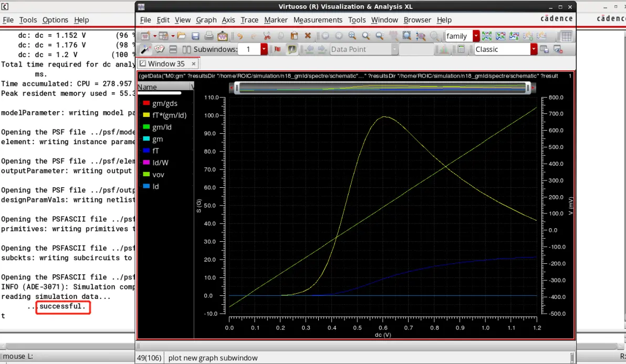Click the hide window assistant icon

coord(558,49)
